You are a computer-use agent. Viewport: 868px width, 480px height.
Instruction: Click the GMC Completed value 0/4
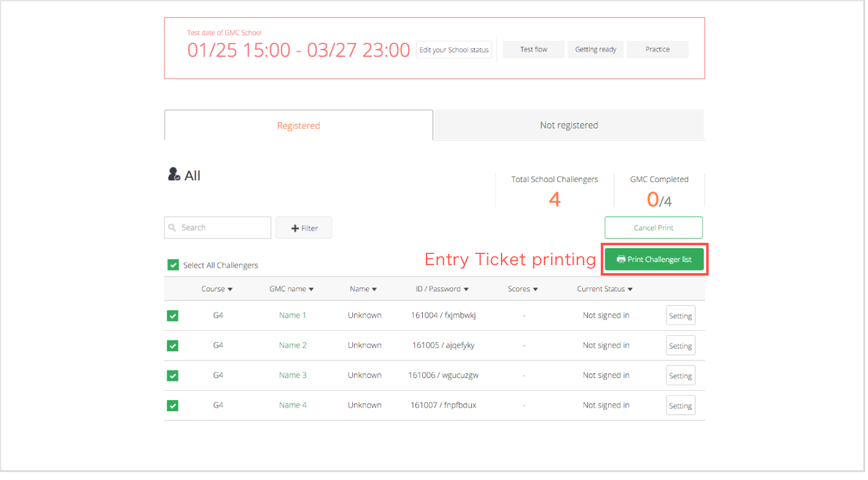[x=659, y=199]
